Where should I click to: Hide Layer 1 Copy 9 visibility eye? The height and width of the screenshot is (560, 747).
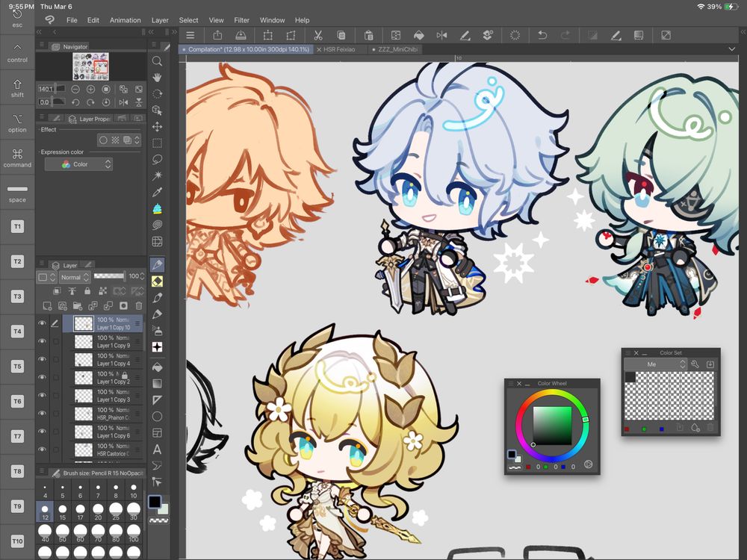pos(42,341)
